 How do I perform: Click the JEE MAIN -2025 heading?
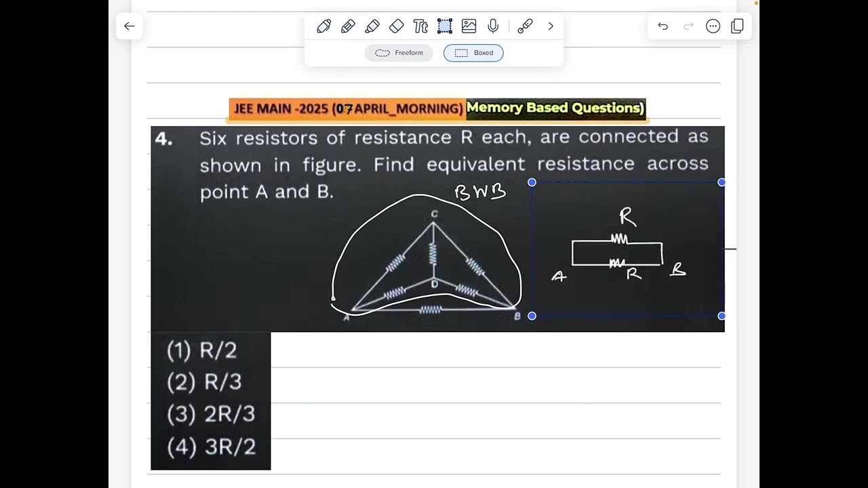coord(348,108)
